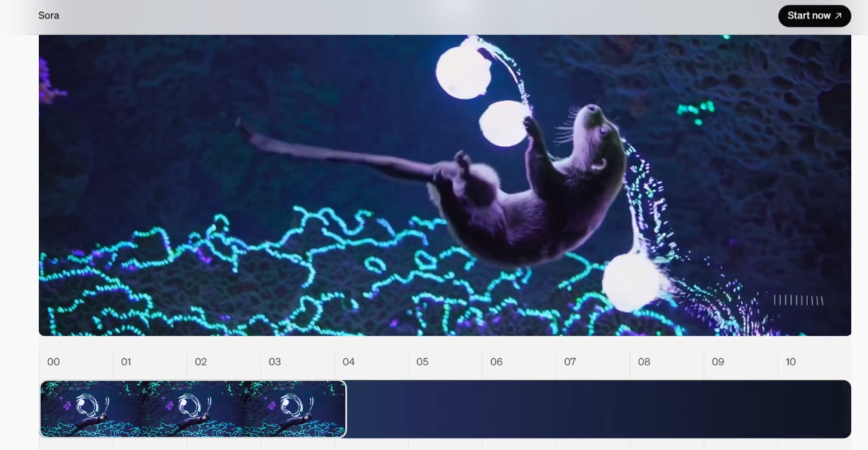Viewport: 868px width, 450px height.
Task: Click the arrow icon inside Start now
Action: pos(838,16)
